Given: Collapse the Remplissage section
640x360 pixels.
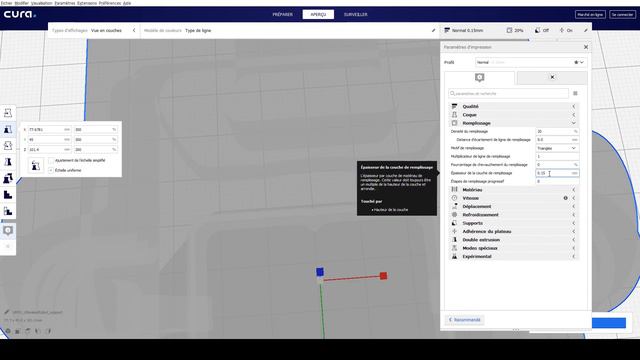Looking at the screenshot, I should tap(513, 123).
